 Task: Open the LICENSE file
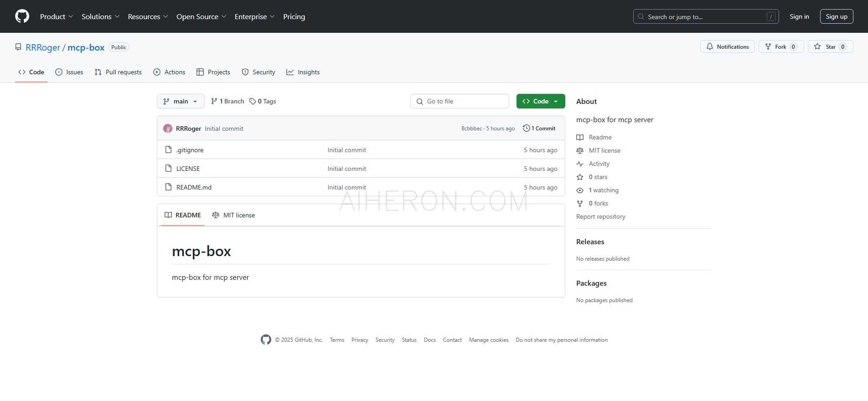click(188, 169)
